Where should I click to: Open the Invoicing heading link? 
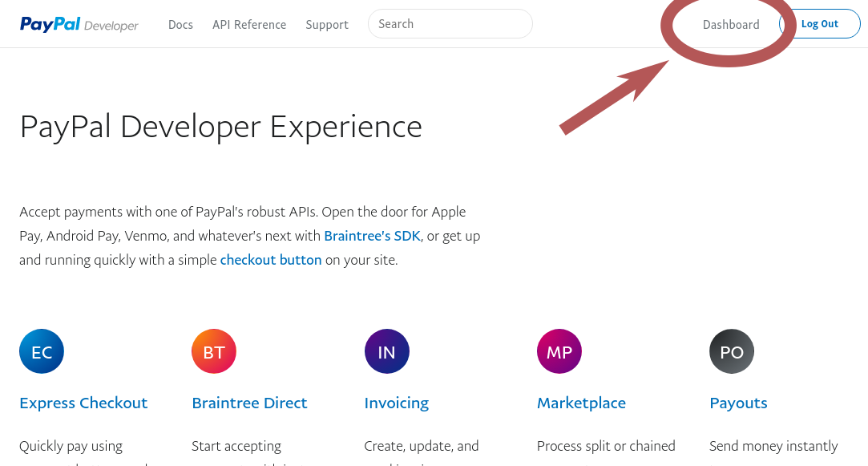(397, 403)
